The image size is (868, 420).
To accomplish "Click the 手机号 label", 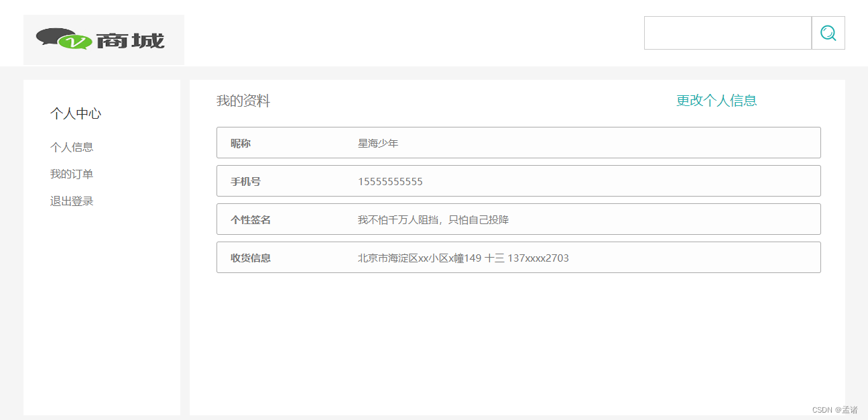I will click(x=246, y=181).
